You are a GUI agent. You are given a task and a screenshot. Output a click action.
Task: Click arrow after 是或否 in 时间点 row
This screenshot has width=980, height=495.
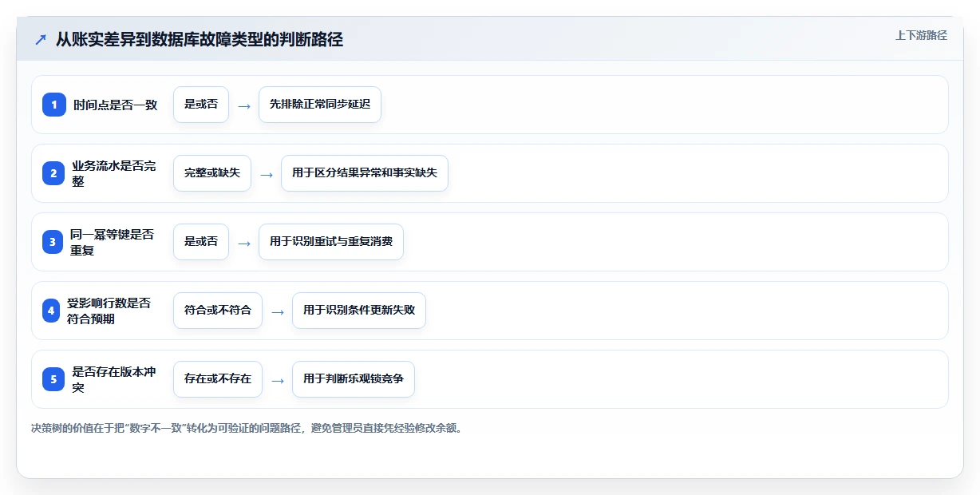tap(244, 105)
